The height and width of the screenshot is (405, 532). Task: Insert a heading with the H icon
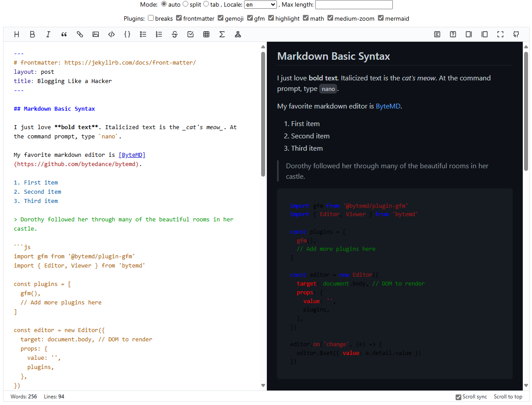pos(17,34)
